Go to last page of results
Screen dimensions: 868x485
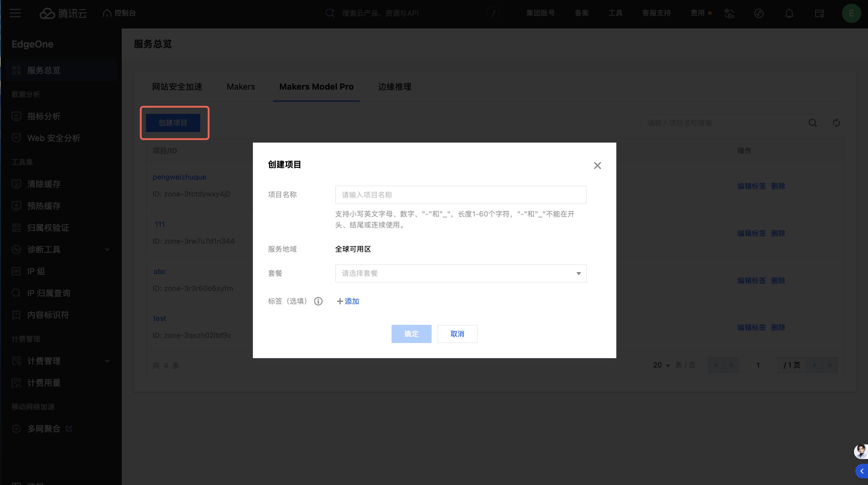pyautogui.click(x=830, y=365)
